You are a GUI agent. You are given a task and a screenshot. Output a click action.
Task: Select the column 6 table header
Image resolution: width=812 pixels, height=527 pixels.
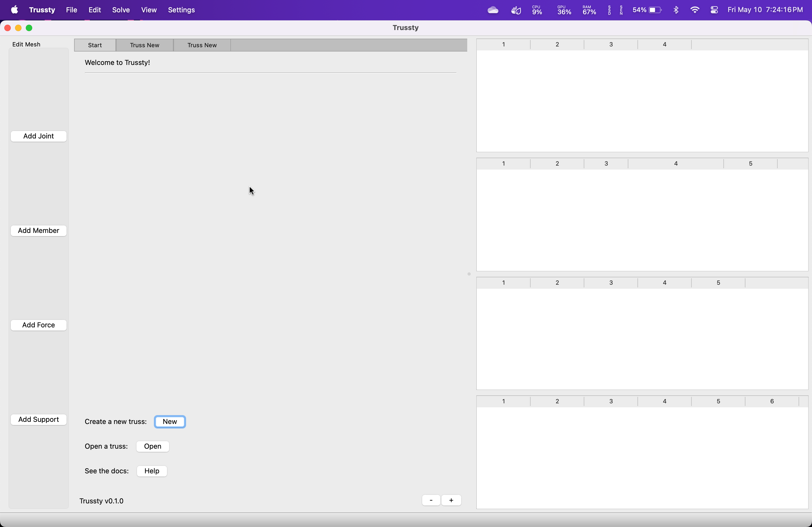(x=772, y=401)
